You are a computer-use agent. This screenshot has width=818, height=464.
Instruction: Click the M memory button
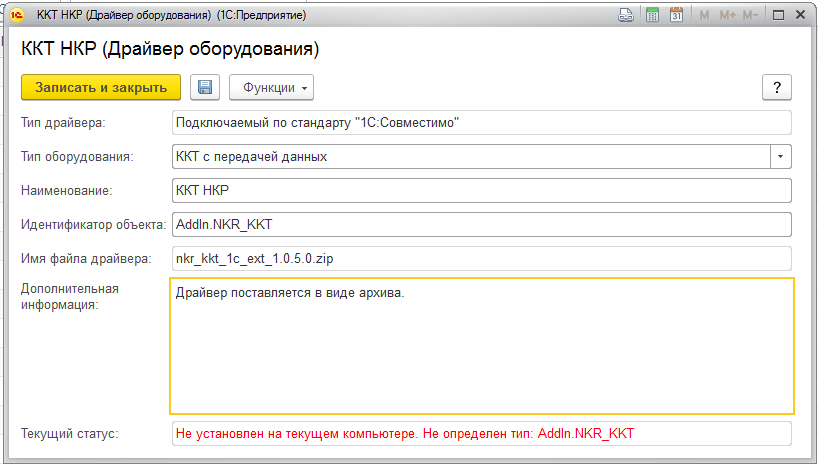tap(704, 16)
